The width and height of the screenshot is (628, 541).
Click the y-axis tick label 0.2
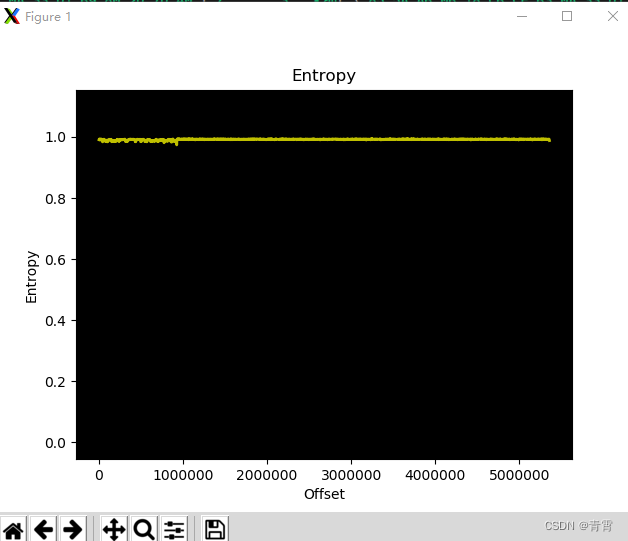click(55, 382)
